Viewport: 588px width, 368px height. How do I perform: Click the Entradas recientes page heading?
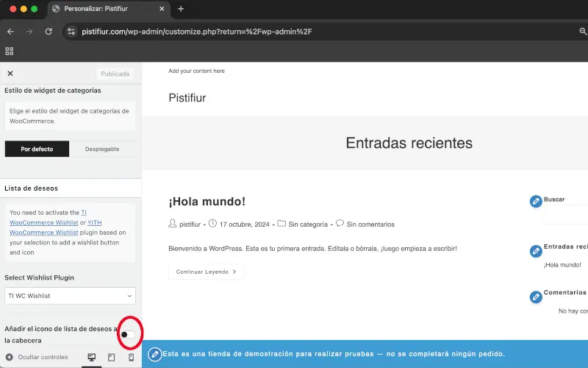pos(409,143)
